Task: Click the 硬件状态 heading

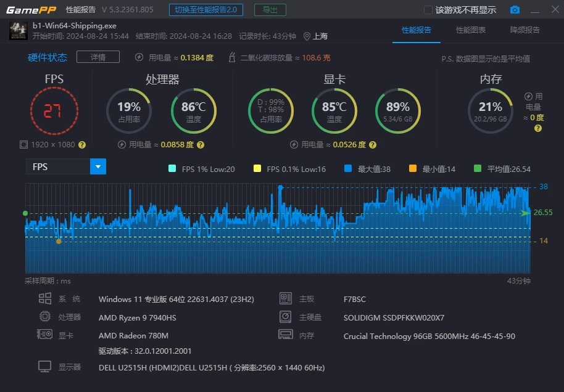Action: pyautogui.click(x=48, y=57)
